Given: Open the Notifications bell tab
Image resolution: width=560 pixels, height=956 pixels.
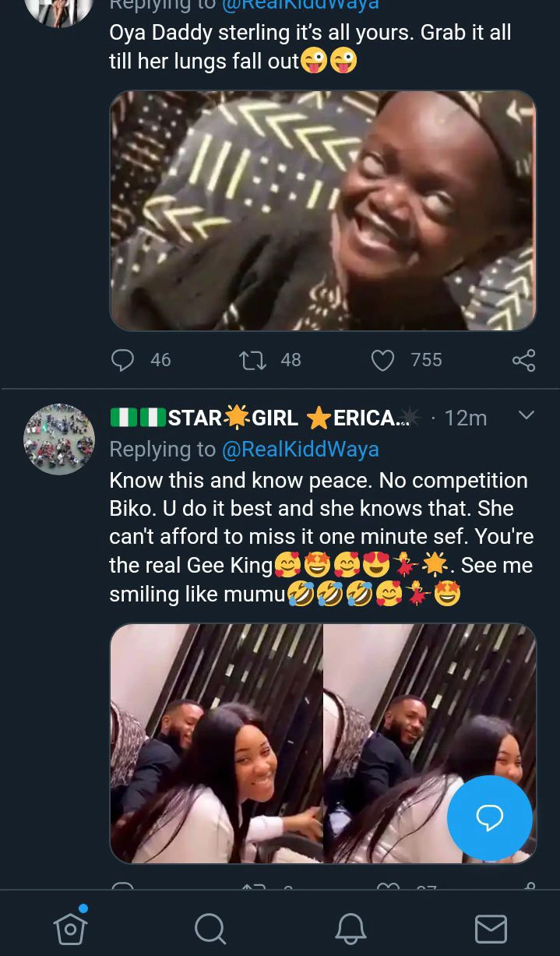Looking at the screenshot, I should [x=350, y=928].
